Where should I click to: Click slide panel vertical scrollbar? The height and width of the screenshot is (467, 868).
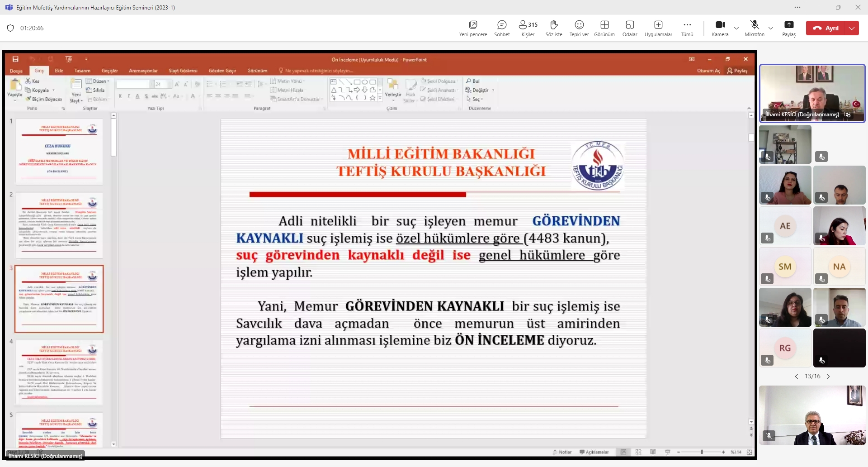point(114,281)
